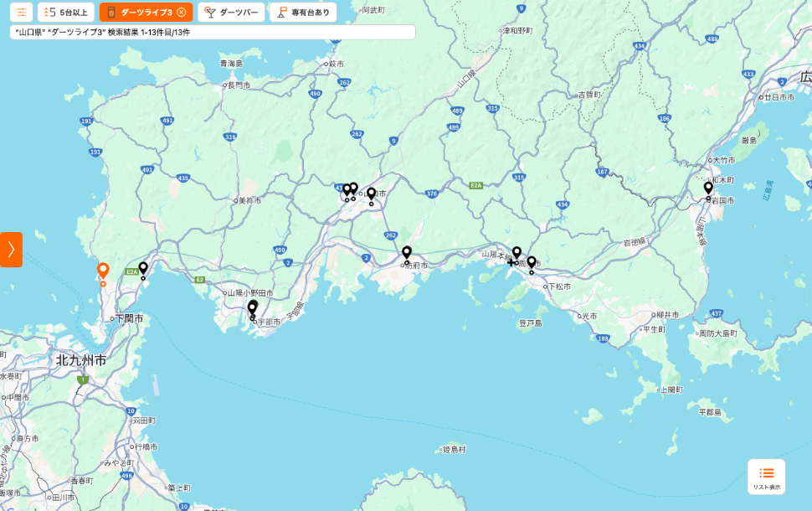The width and height of the screenshot is (812, 511).
Task: Open the リスト表示 list view button
Action: click(766, 477)
